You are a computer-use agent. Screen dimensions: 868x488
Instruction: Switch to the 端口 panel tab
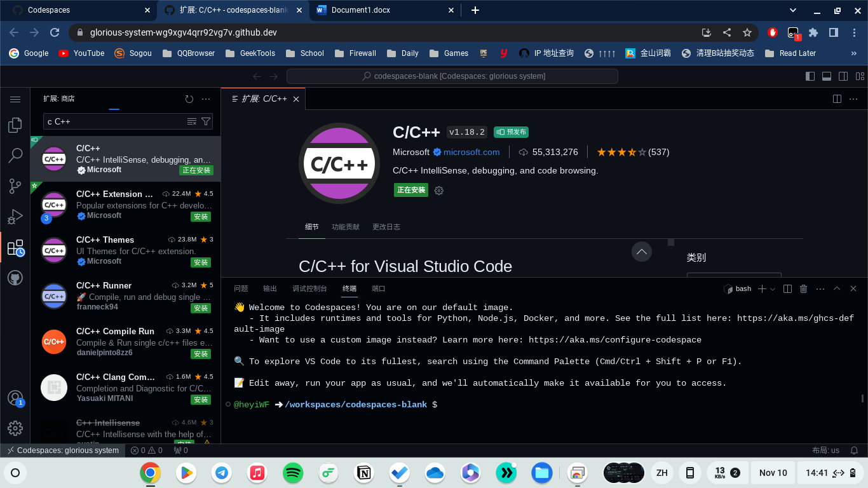pos(379,288)
